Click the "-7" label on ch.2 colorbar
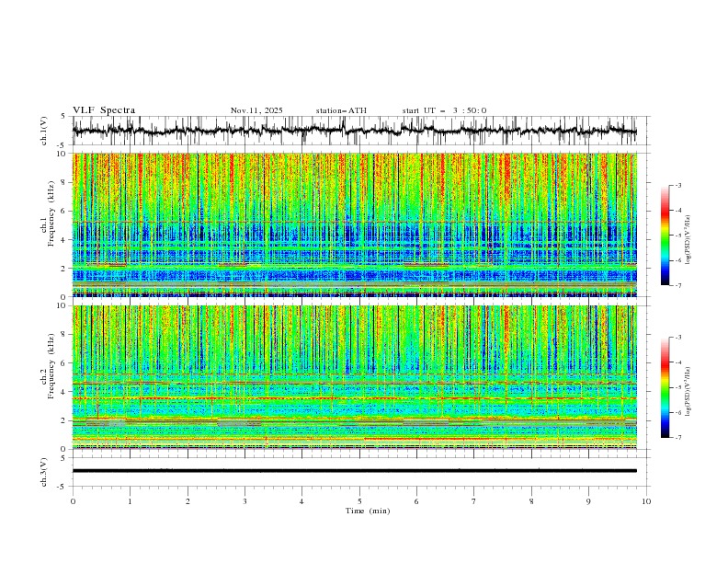 click(x=678, y=438)
